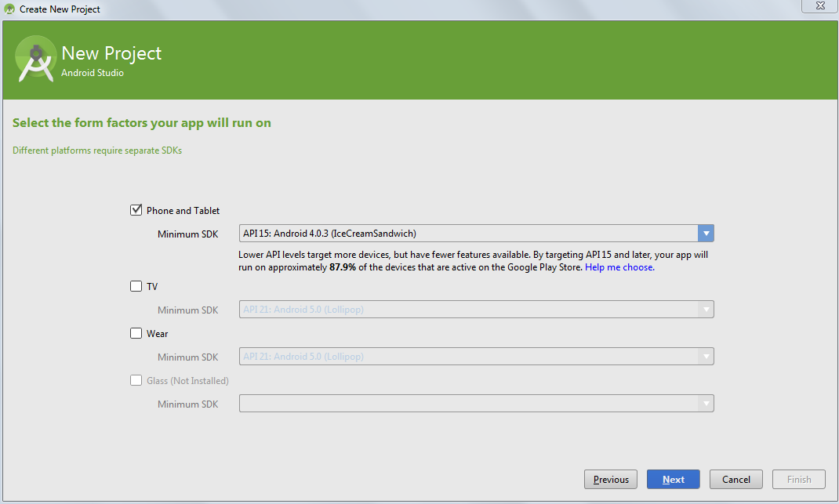Go back with the Previous button
Viewport: 839px width, 504px height.
pyautogui.click(x=611, y=479)
